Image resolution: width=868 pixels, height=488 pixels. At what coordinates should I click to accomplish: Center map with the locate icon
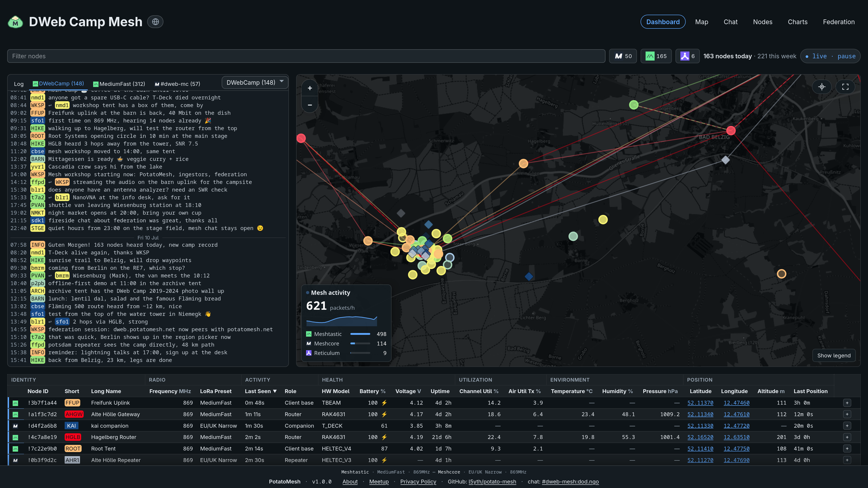(822, 87)
